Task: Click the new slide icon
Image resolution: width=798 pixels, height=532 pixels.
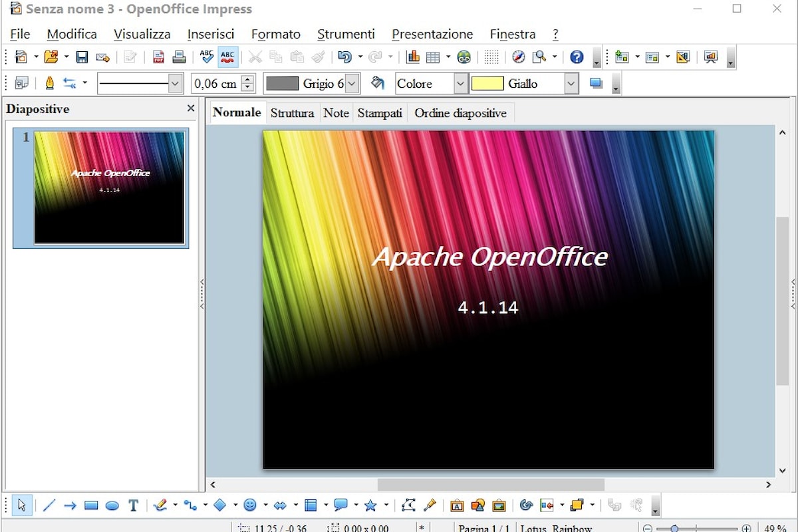Action: [x=622, y=57]
